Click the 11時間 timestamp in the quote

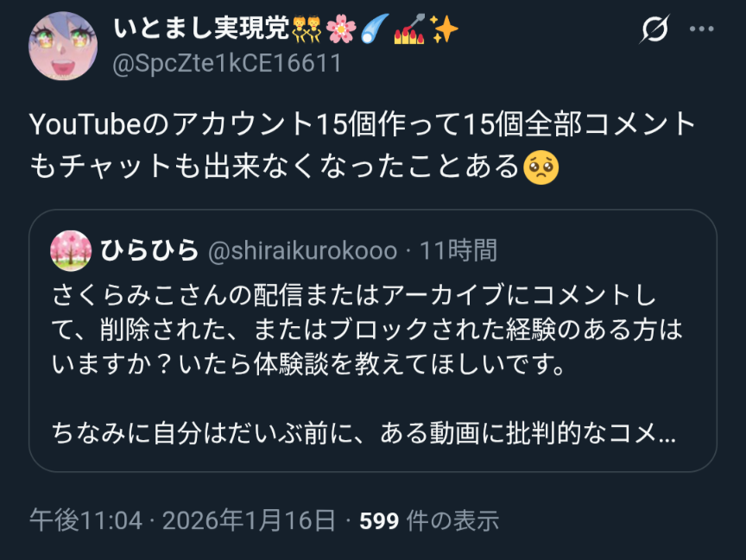point(458,250)
